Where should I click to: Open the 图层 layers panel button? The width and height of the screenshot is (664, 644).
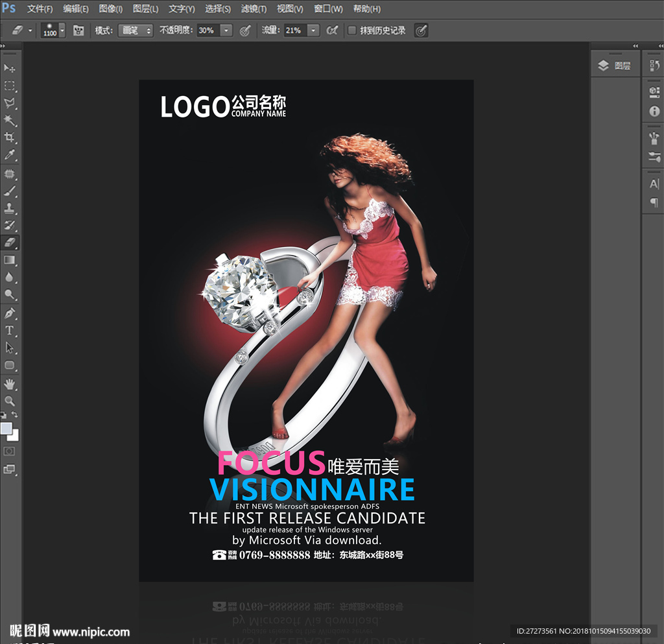point(615,66)
